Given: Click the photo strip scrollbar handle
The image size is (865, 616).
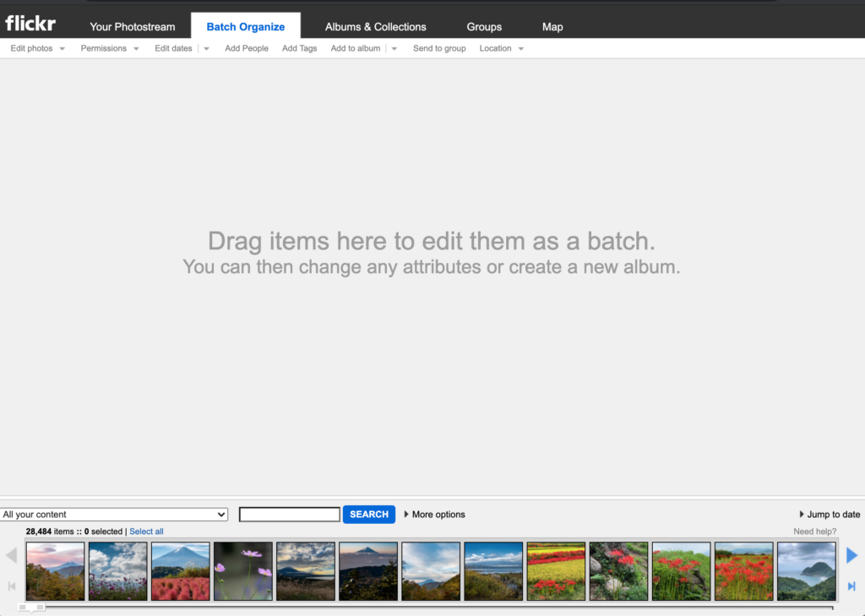Looking at the screenshot, I should (x=31, y=608).
